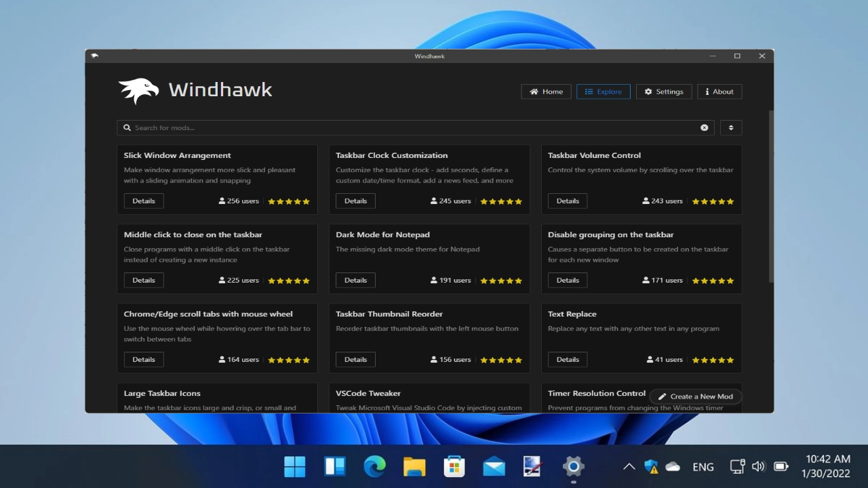Open Details for Disable grouping on the taskbar
The height and width of the screenshot is (488, 868).
coord(568,280)
